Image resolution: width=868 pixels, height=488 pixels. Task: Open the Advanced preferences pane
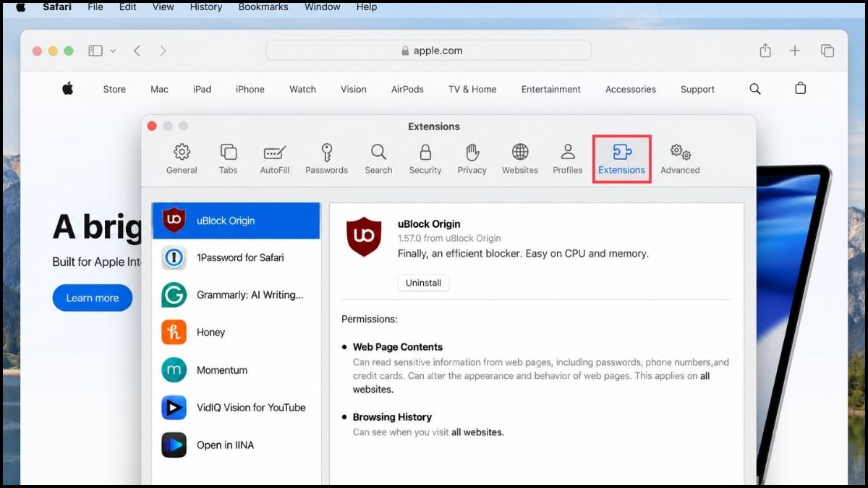(x=680, y=159)
